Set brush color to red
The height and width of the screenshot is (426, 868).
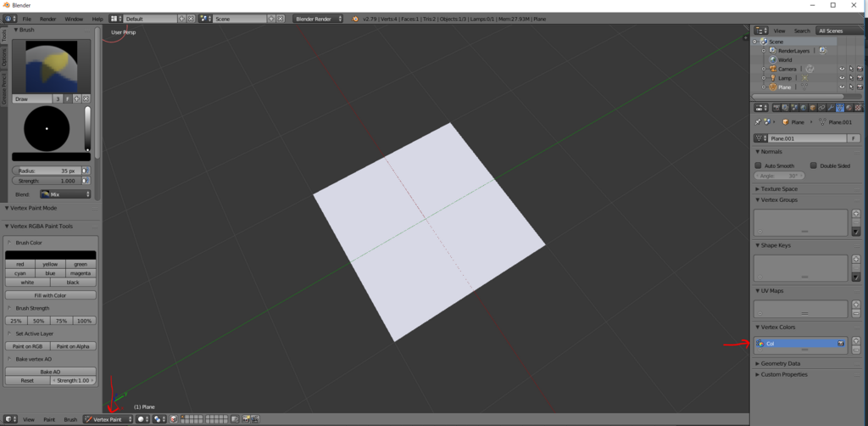click(20, 264)
